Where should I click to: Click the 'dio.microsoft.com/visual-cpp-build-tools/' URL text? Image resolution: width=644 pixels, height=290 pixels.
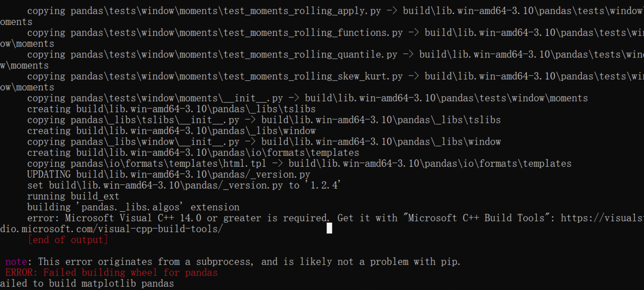(112, 229)
